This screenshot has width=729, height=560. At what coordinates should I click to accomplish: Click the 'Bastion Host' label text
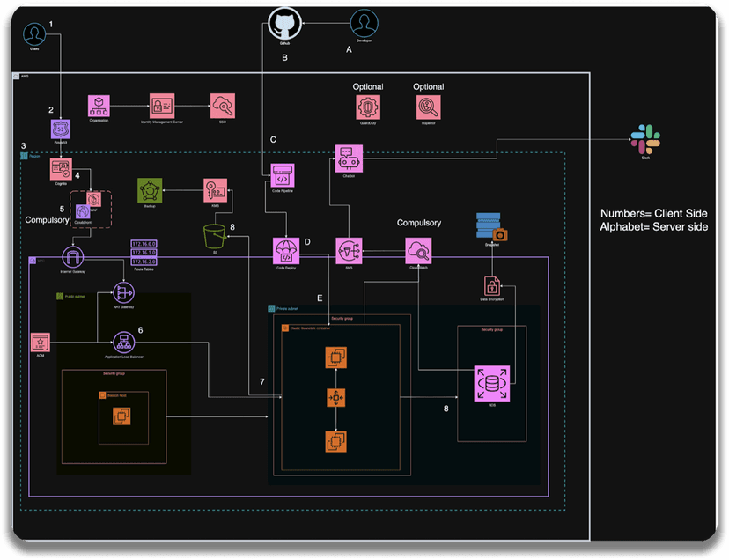point(117,396)
